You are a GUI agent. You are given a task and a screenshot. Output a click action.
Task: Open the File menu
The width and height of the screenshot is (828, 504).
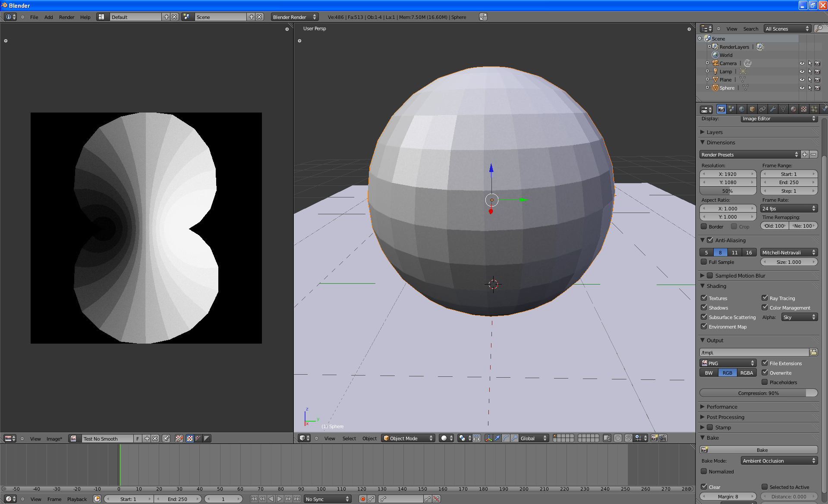coord(34,17)
